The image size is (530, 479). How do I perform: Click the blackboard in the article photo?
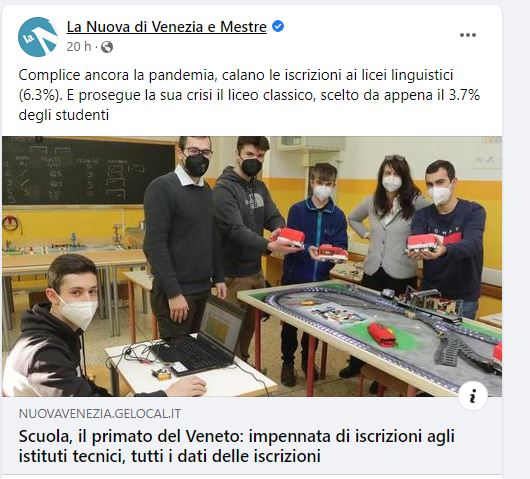point(88,171)
